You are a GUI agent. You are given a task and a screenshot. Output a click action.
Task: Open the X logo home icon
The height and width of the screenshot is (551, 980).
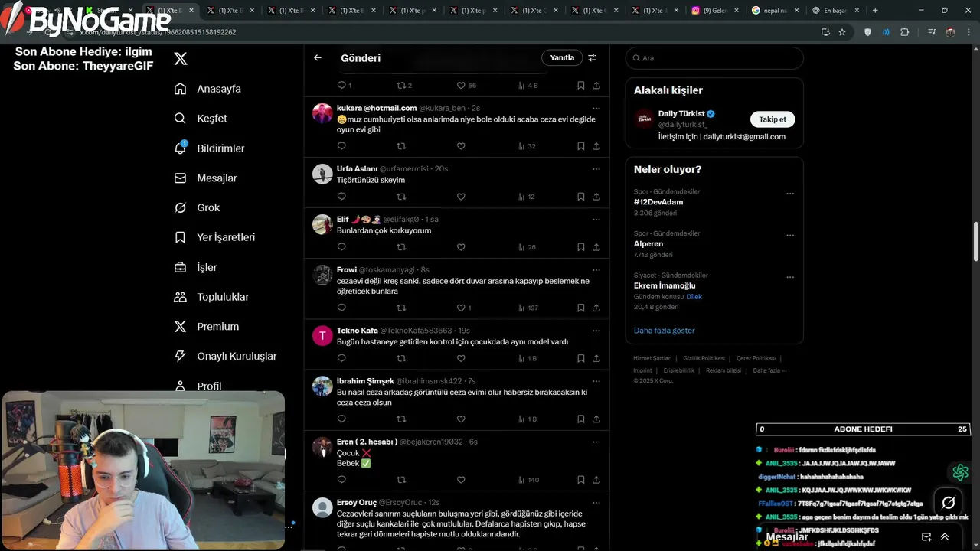pyautogui.click(x=181, y=58)
